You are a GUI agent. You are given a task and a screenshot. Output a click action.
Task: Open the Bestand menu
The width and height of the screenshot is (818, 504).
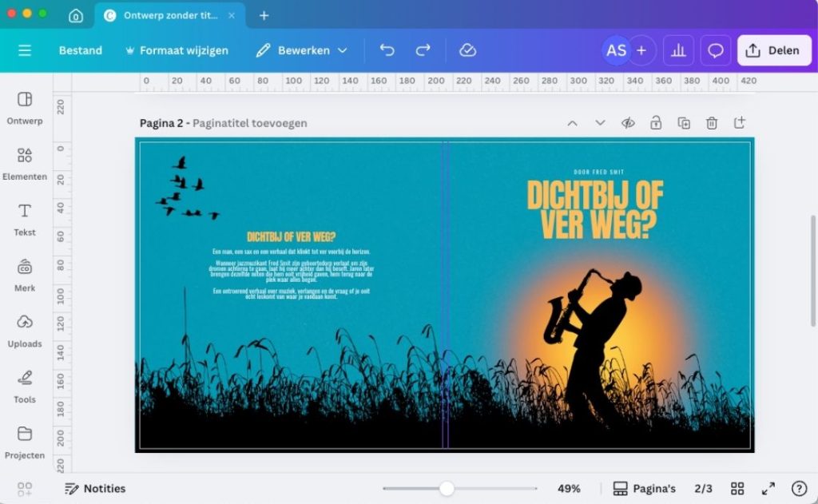pos(81,50)
